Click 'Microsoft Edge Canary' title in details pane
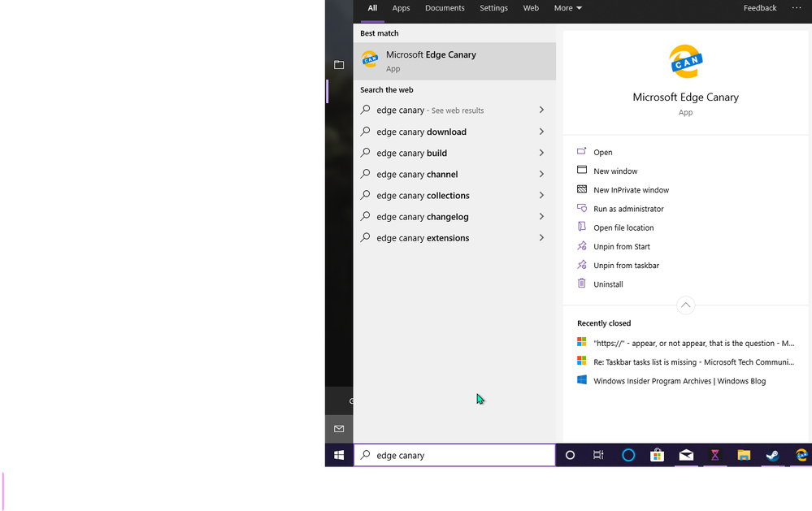This screenshot has width=812, height=511. click(x=686, y=97)
